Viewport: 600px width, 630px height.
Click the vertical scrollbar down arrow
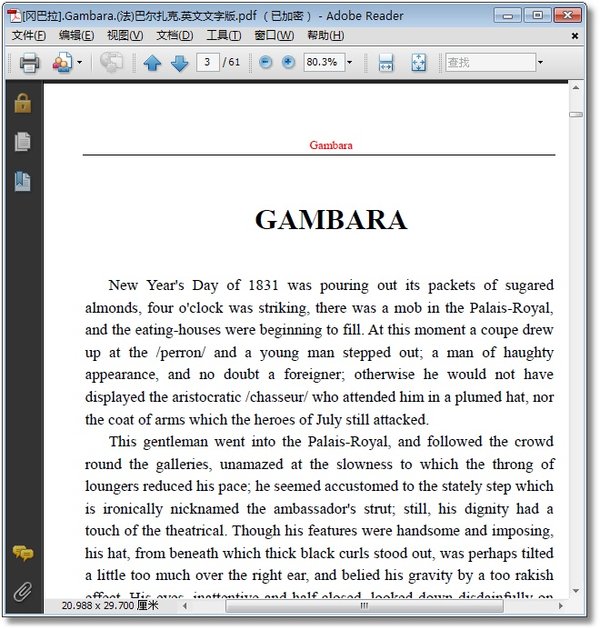point(576,591)
